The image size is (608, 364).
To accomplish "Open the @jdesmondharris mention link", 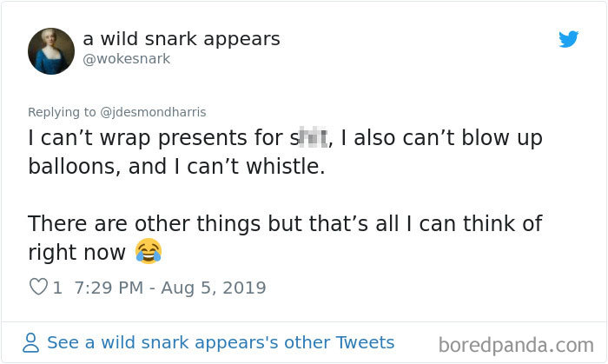I will pos(154,112).
